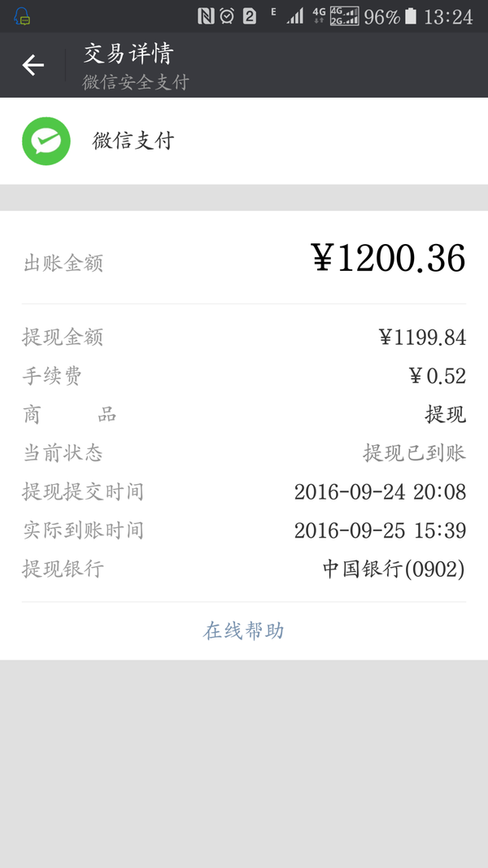Tap the battery icon in status bar
Screen dimensions: 488x868
411,15
